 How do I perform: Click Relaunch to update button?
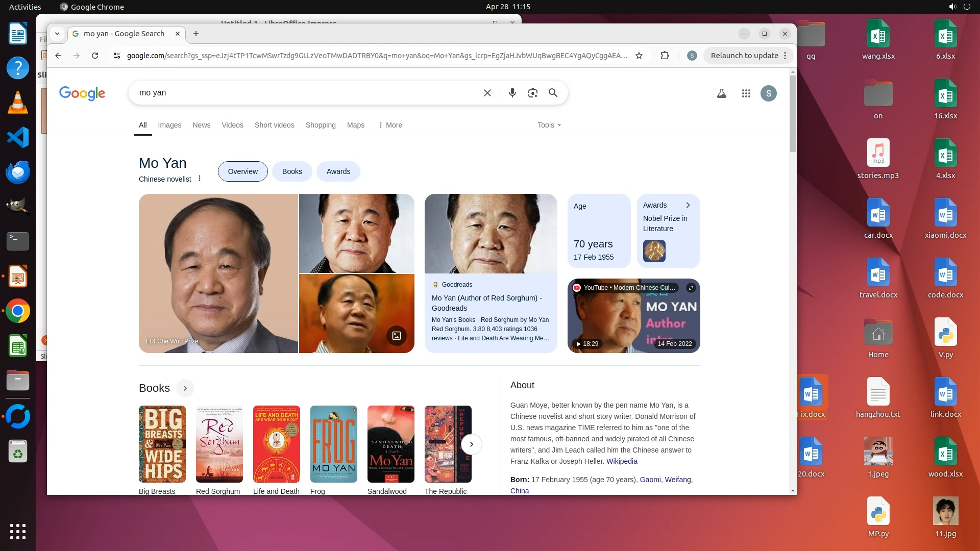(744, 56)
